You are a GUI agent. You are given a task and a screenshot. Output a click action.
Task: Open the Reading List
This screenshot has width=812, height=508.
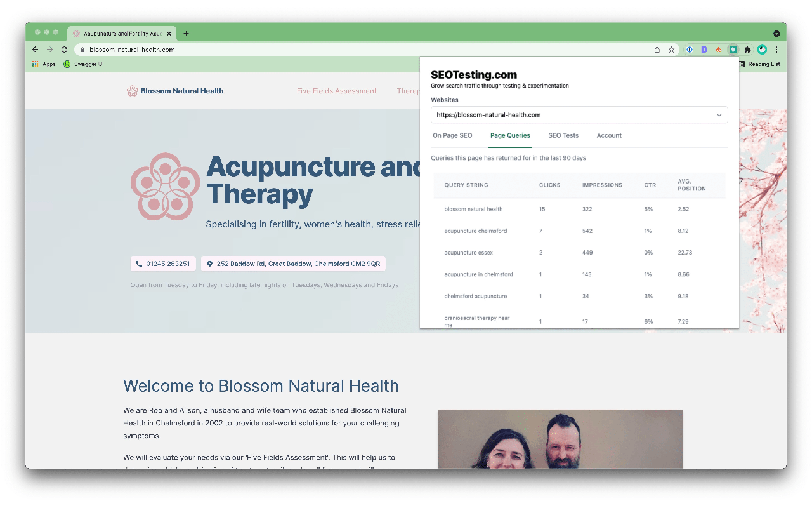tap(759, 64)
